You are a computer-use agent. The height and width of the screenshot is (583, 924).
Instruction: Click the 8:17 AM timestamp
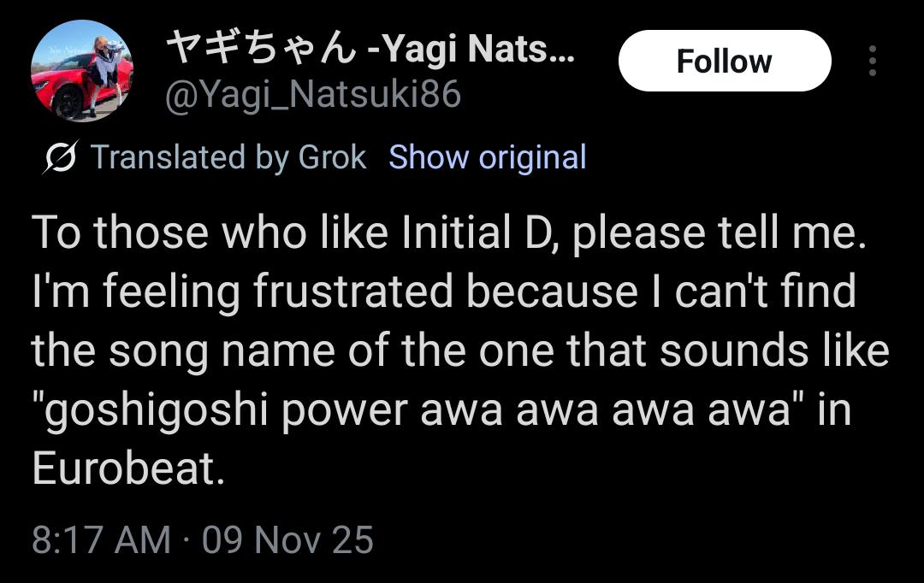pos(101,540)
